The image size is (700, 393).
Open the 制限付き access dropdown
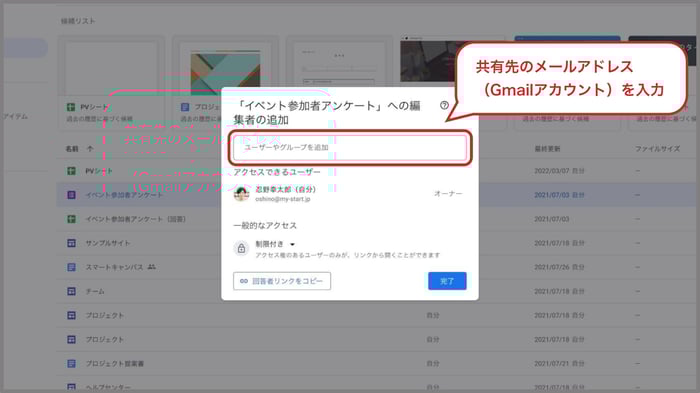tap(275, 244)
